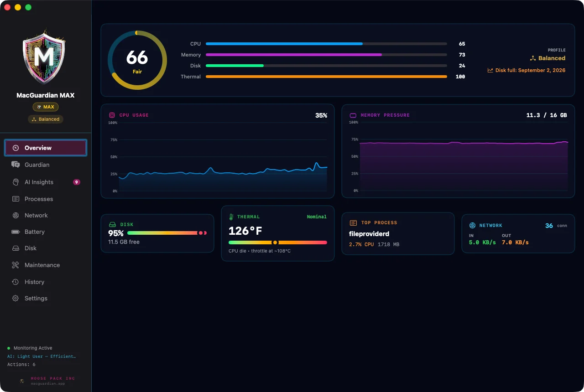Click the 95% disk usage value

(x=116, y=233)
